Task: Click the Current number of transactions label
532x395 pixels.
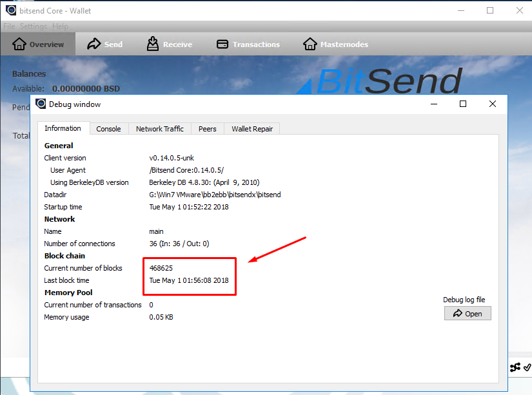Action: click(x=93, y=305)
